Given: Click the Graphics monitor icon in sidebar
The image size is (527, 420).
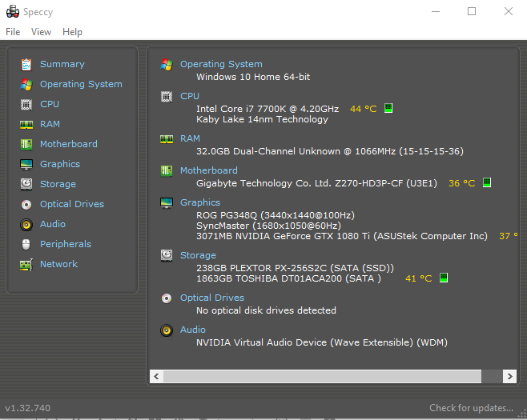Looking at the screenshot, I should tap(26, 165).
